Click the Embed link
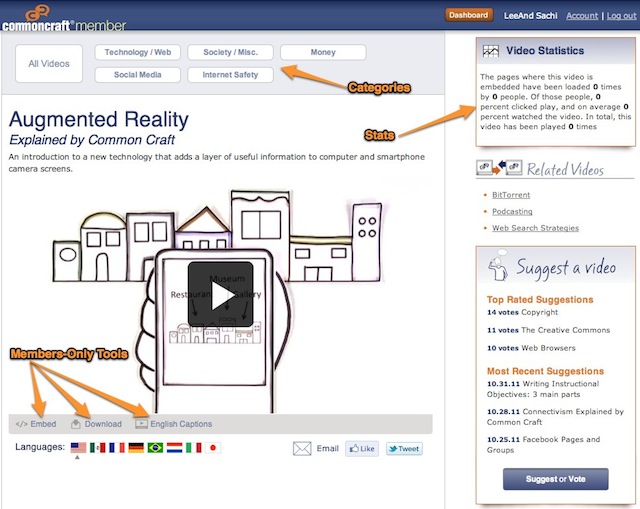This screenshot has width=640, height=509. 43,424
